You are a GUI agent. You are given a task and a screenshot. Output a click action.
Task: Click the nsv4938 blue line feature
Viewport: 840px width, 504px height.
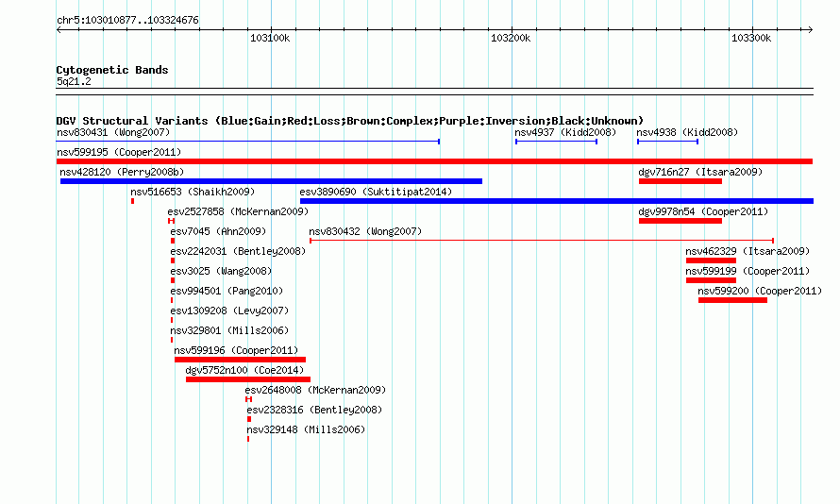667,142
